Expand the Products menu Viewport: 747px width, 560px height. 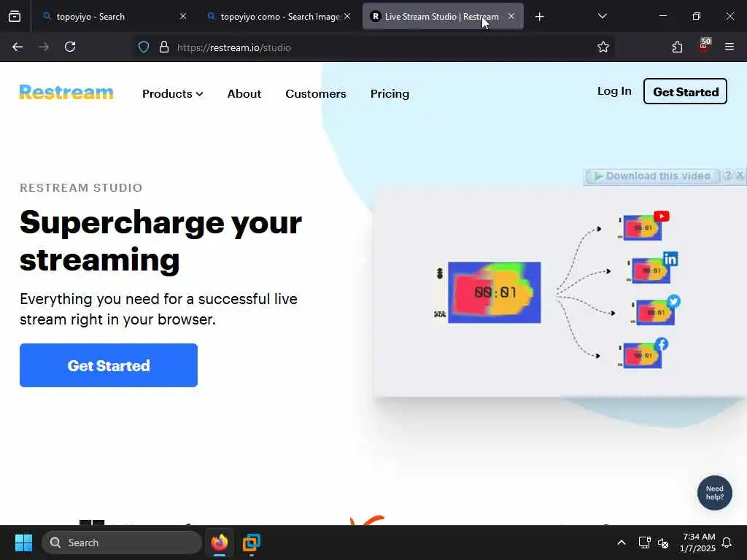tap(172, 94)
